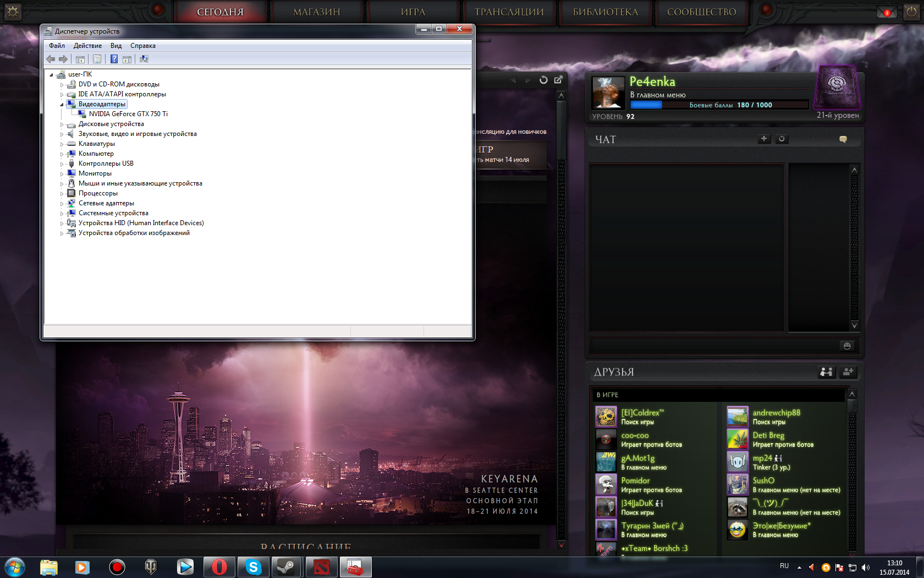Show console tree icon in Device Manager toolbar
924x578 pixels.
80,59
